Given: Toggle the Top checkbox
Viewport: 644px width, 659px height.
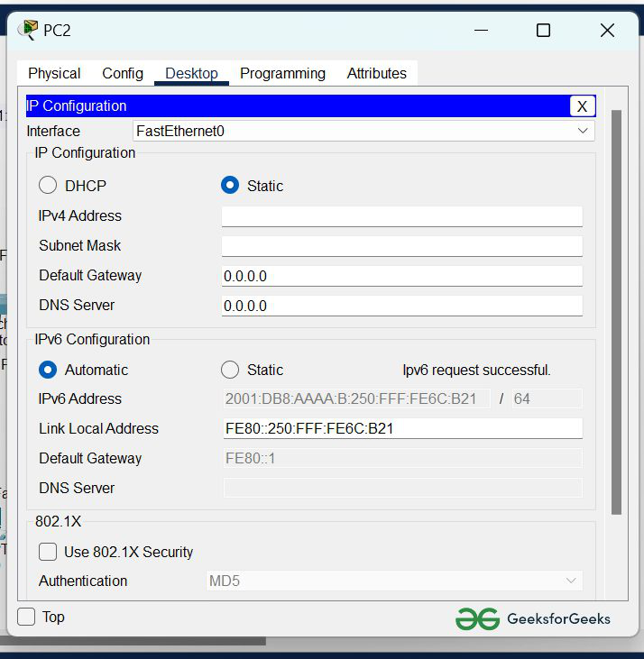Looking at the screenshot, I should pyautogui.click(x=27, y=617).
